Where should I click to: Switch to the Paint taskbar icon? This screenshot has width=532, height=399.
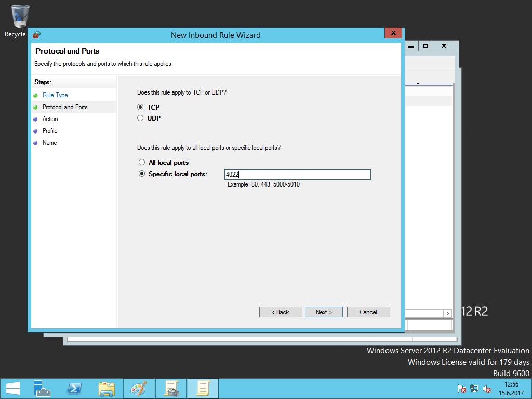pos(138,389)
